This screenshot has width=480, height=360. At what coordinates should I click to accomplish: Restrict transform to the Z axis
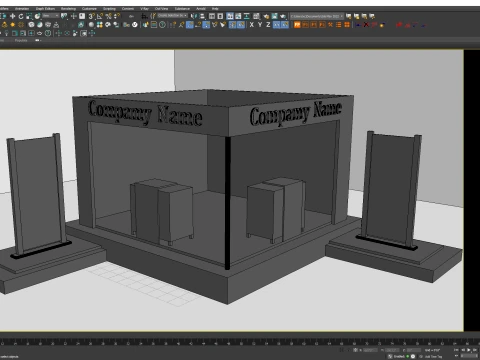point(268,25)
